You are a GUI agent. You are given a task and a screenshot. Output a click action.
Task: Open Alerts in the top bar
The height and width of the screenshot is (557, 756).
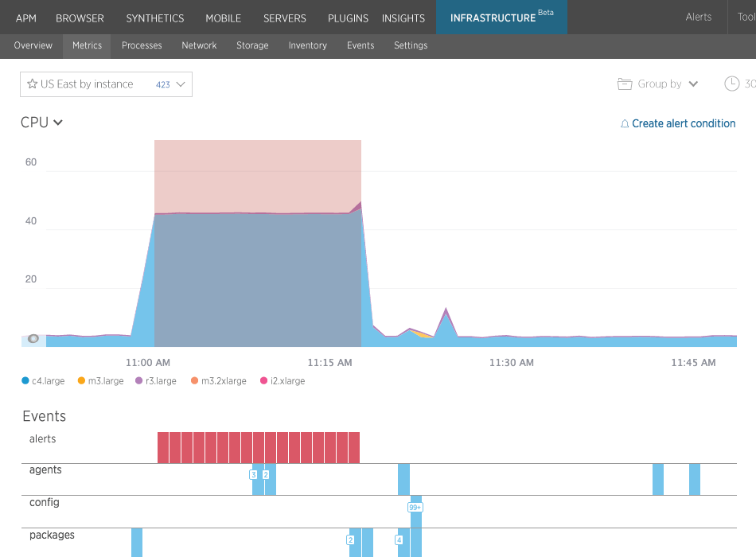[699, 18]
